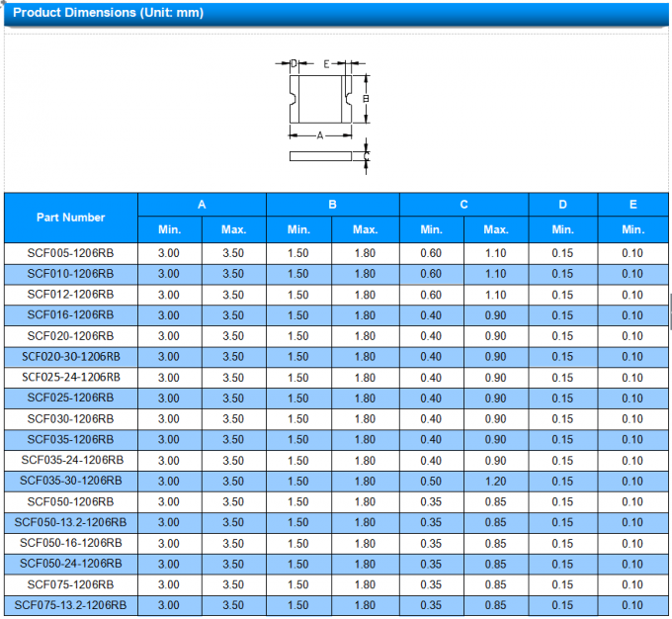
Task: Select the column E header cell
Action: [632, 205]
